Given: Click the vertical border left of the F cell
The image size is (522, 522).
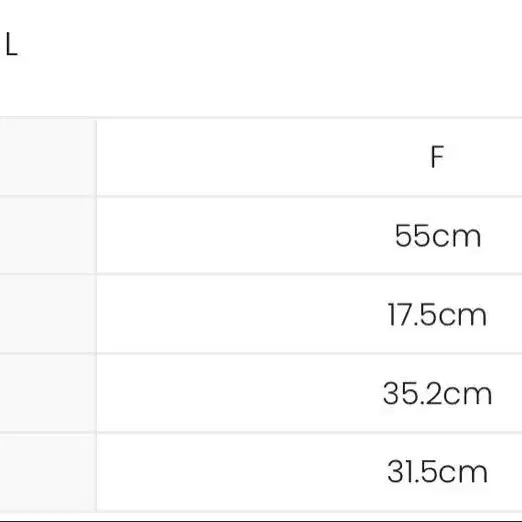Looking at the screenshot, I should [97, 157].
